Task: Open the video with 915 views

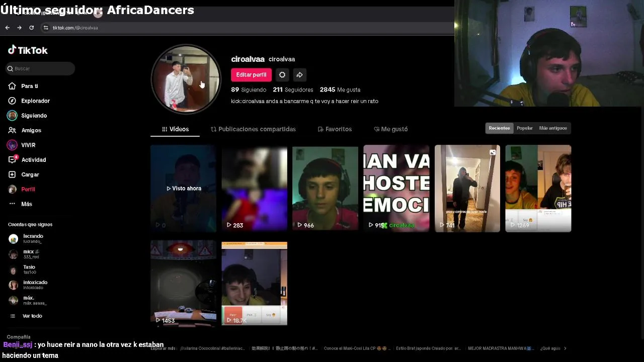Action: (396, 189)
